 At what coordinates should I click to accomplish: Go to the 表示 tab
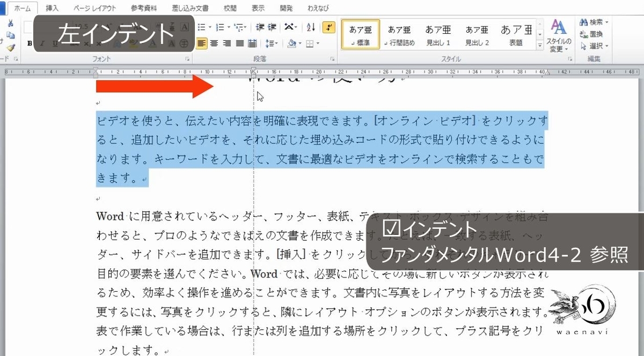[x=258, y=9]
